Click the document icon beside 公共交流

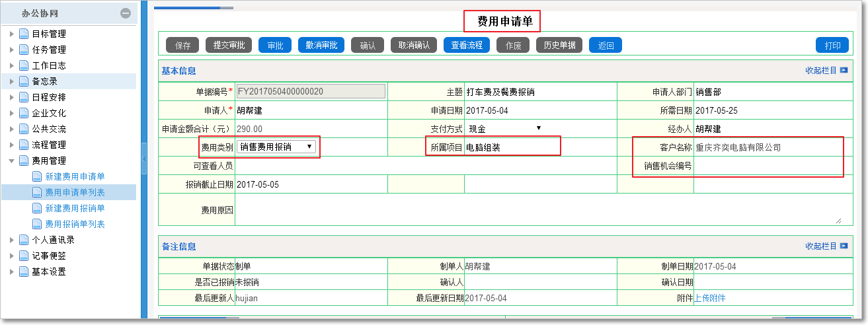pyautogui.click(x=24, y=129)
